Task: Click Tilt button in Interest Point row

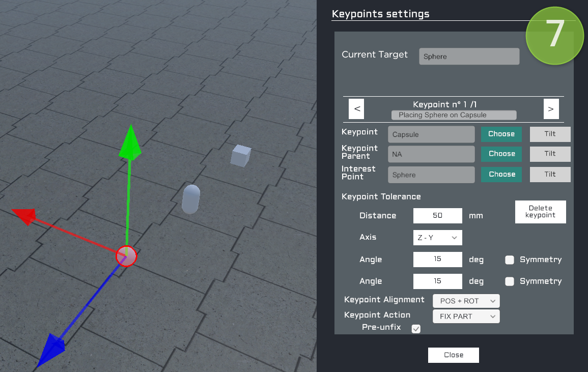Action: click(550, 175)
